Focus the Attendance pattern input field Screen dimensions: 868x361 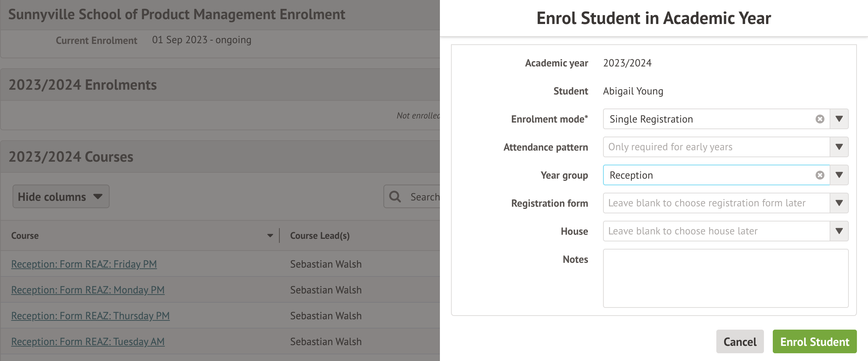(x=716, y=147)
